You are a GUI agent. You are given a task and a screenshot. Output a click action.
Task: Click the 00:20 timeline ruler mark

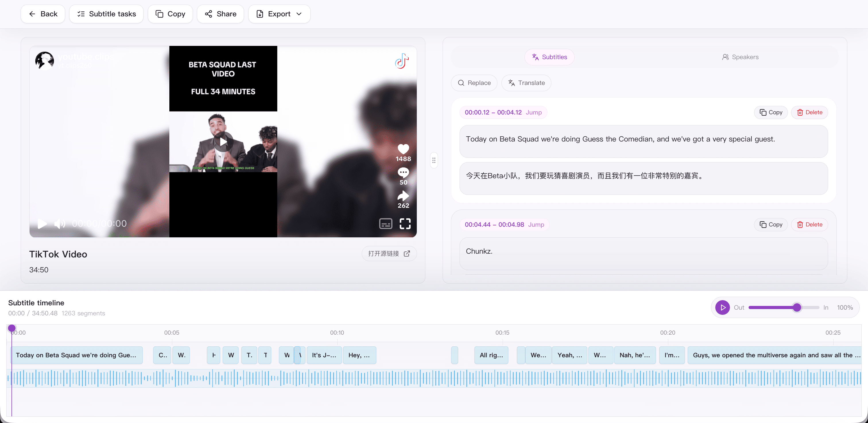[x=668, y=333]
